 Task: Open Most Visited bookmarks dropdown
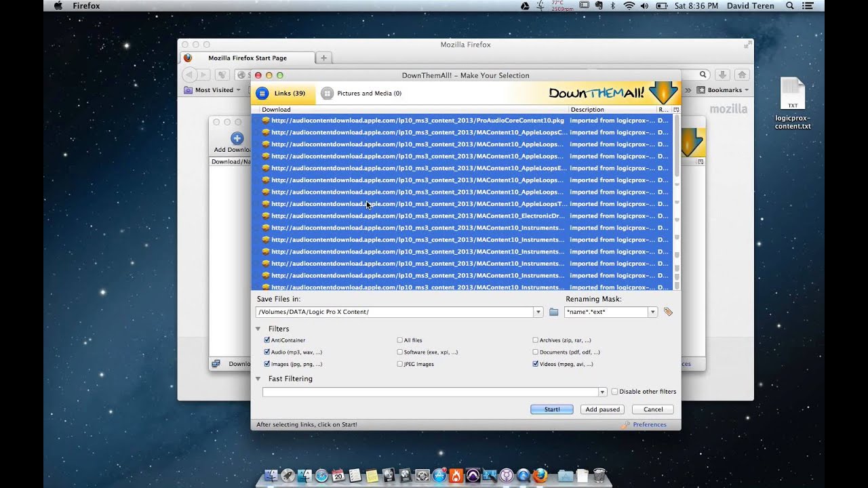(212, 89)
